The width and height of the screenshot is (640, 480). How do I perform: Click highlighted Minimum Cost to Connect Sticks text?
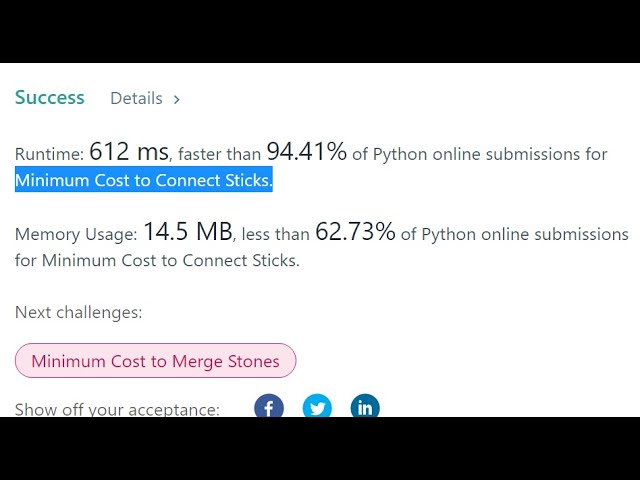pos(143,181)
